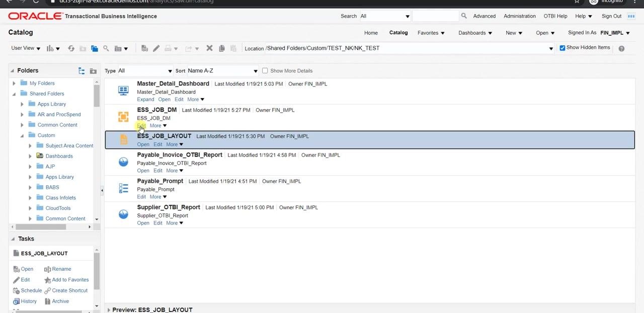Select the Subject Area Content folder

point(69,146)
